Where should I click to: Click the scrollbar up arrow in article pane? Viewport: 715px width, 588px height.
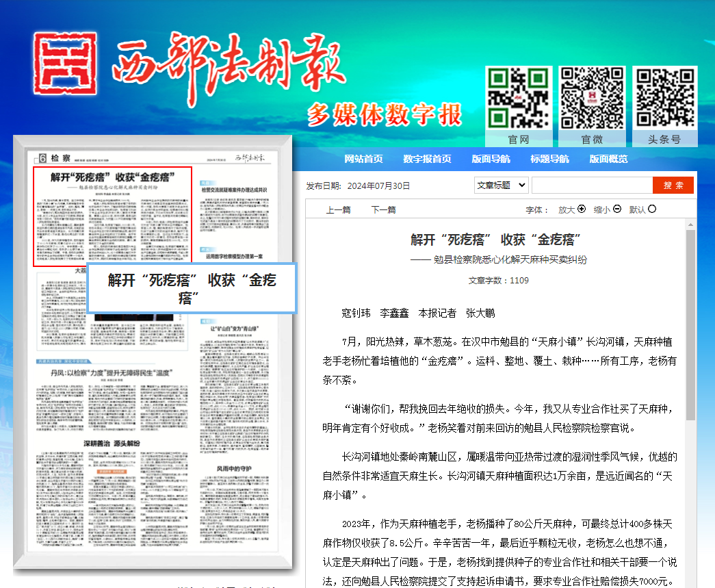tap(690, 225)
